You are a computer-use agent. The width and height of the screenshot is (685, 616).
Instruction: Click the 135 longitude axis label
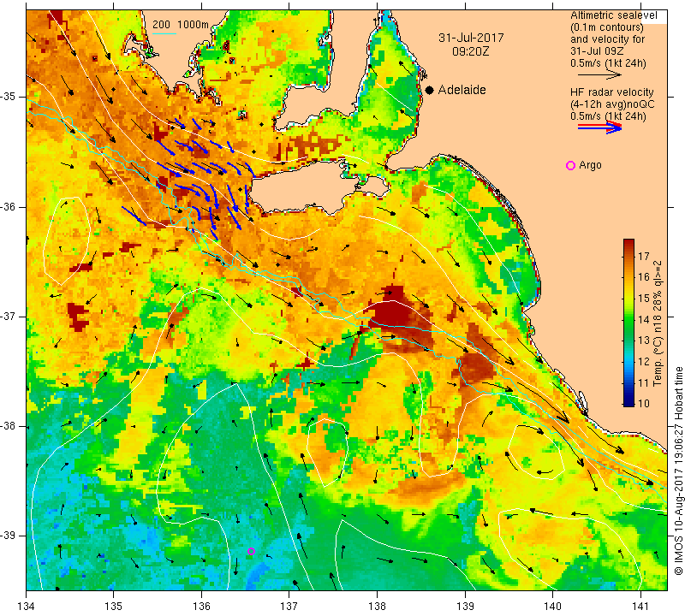click(114, 607)
